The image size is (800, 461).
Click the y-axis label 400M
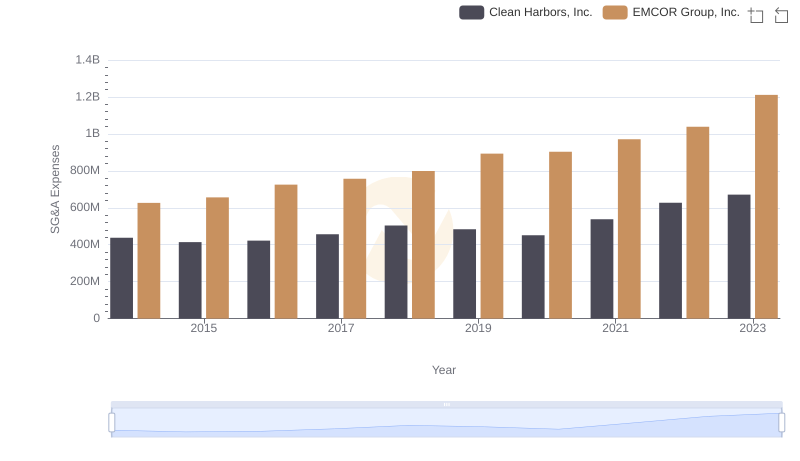(85, 244)
